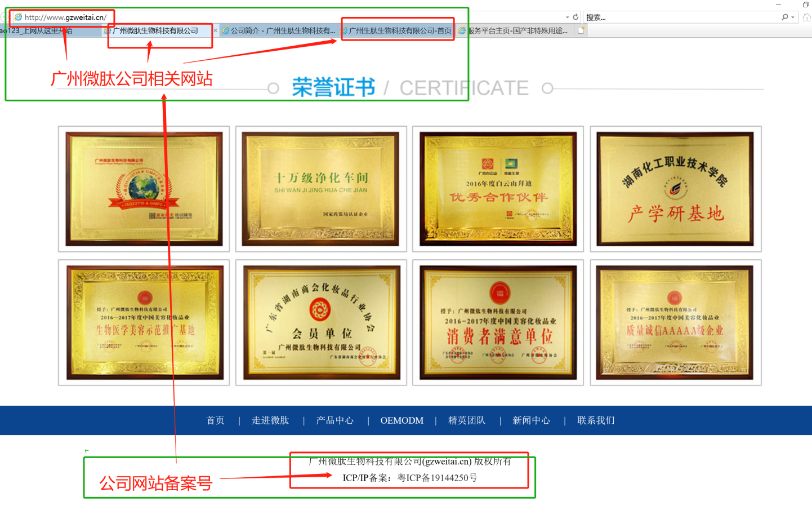
Task: Refresh the current webpage
Action: point(575,17)
